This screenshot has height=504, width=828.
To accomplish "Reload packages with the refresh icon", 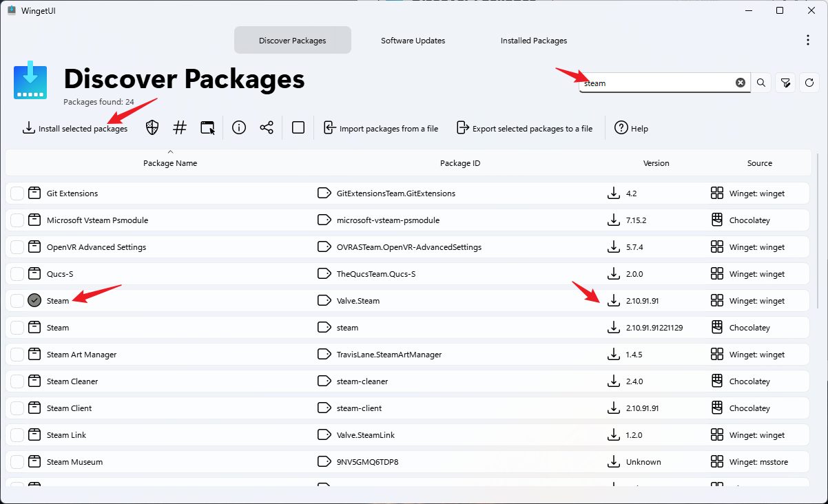I will (x=809, y=83).
